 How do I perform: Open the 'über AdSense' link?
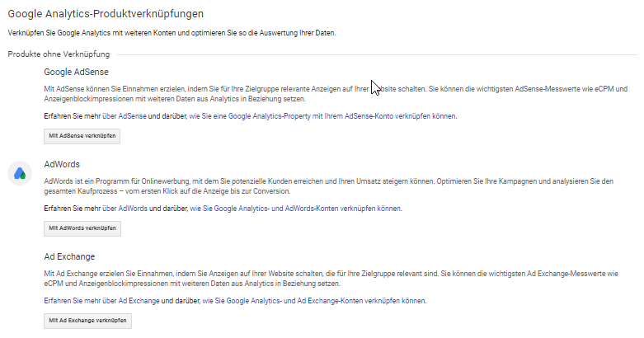coord(125,116)
